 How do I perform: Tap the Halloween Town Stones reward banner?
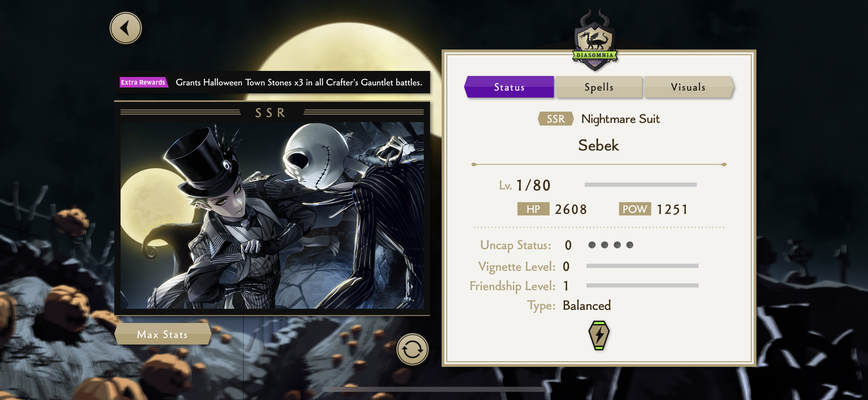pos(272,82)
